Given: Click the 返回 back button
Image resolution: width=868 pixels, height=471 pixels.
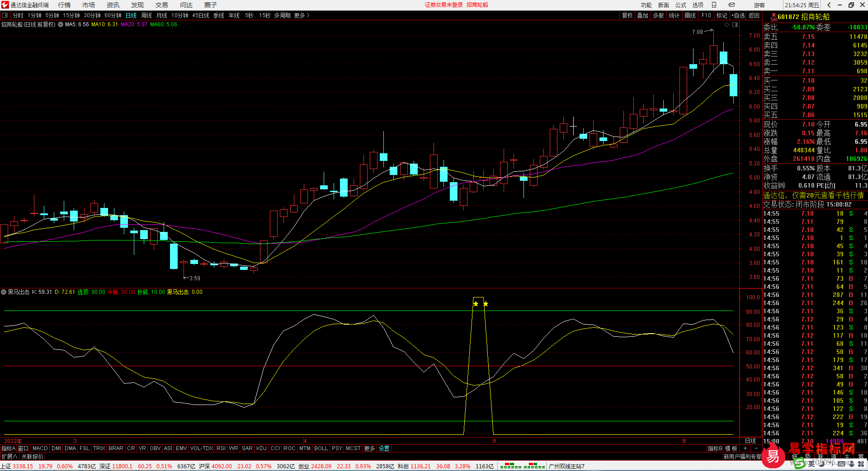Looking at the screenshot, I should coord(754,15).
